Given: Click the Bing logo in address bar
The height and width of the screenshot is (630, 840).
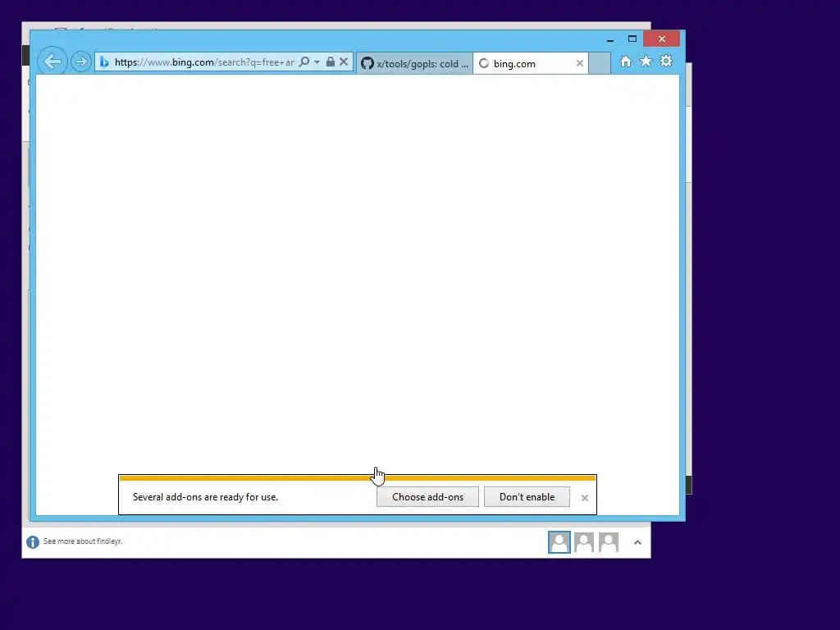Looking at the screenshot, I should [x=104, y=62].
